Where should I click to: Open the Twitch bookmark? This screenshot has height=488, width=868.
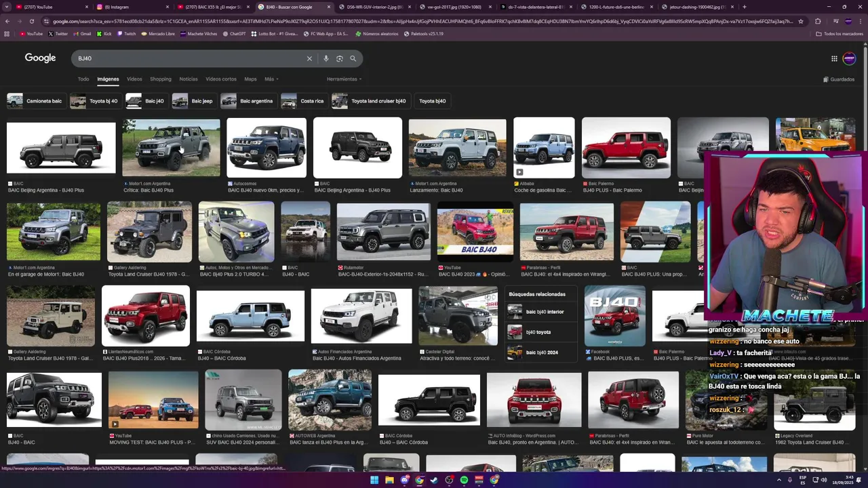(x=126, y=33)
